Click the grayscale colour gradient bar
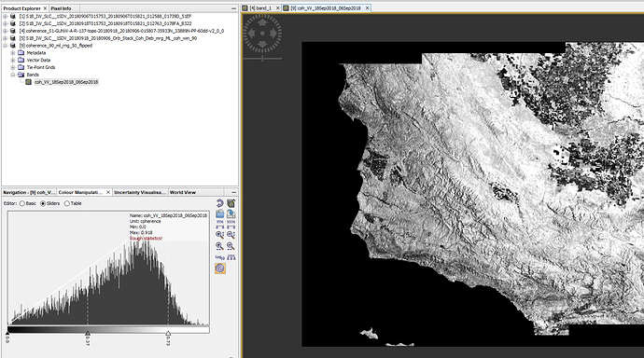 click(108, 329)
